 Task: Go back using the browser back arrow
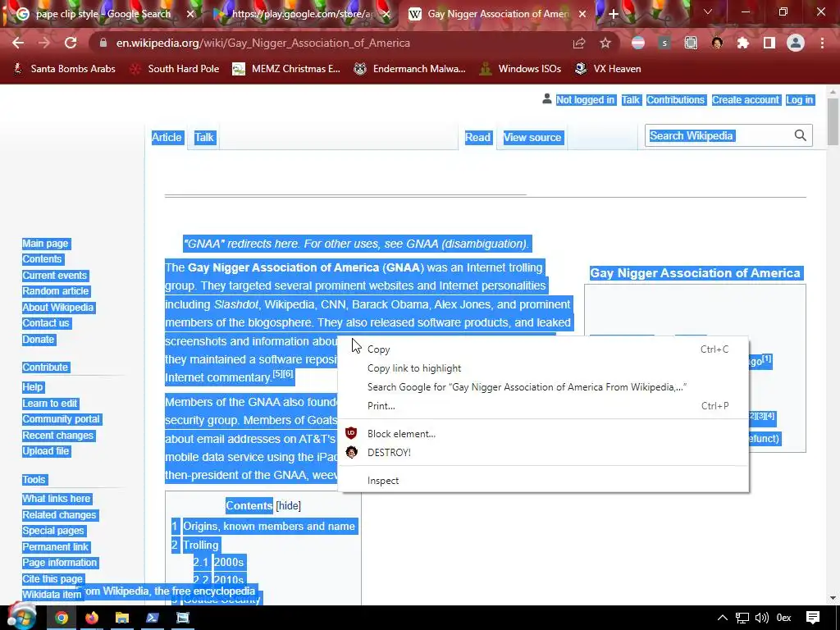[x=18, y=43]
